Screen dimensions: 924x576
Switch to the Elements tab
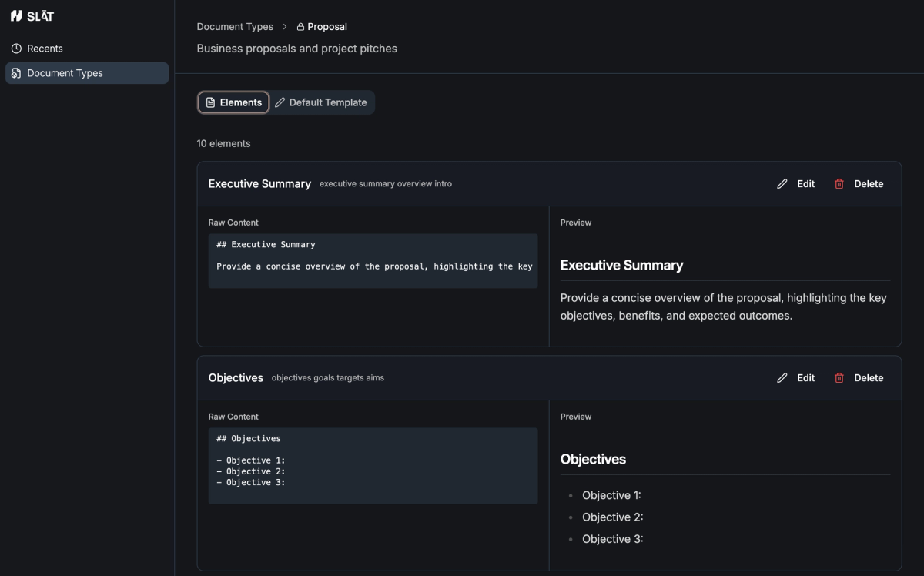point(233,102)
